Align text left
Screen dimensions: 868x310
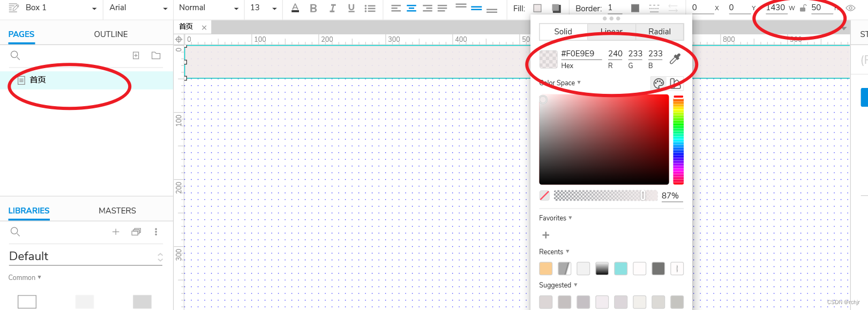click(396, 8)
